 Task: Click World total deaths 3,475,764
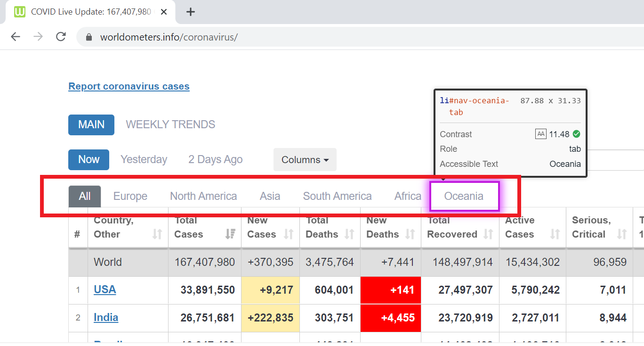330,262
